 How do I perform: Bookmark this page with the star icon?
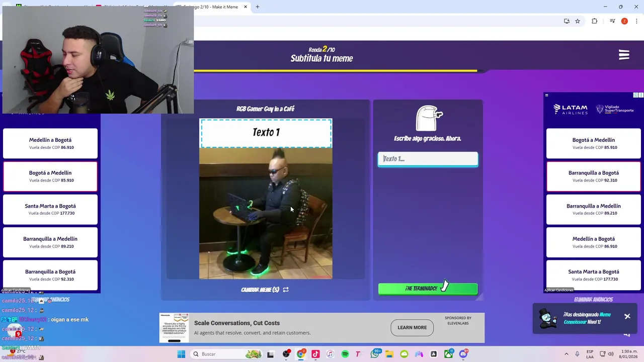578,21
